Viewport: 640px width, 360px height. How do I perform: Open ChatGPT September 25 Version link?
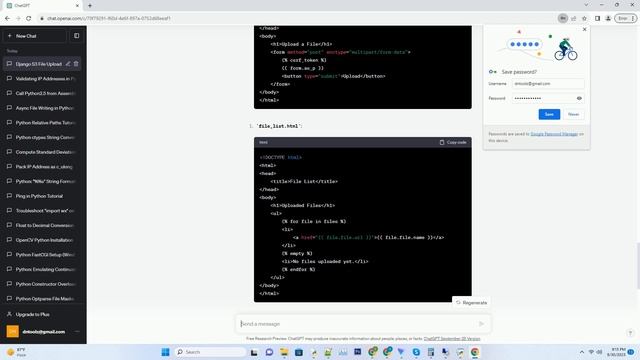tap(452, 339)
